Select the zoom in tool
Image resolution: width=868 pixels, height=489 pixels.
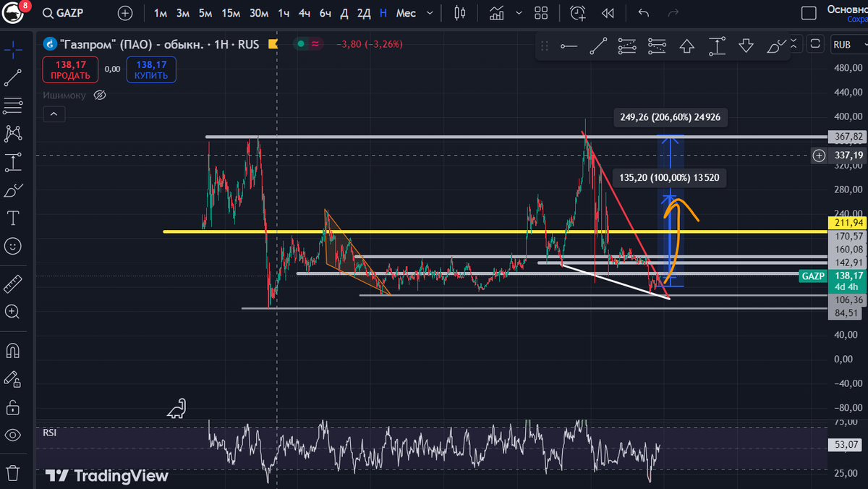click(x=12, y=312)
